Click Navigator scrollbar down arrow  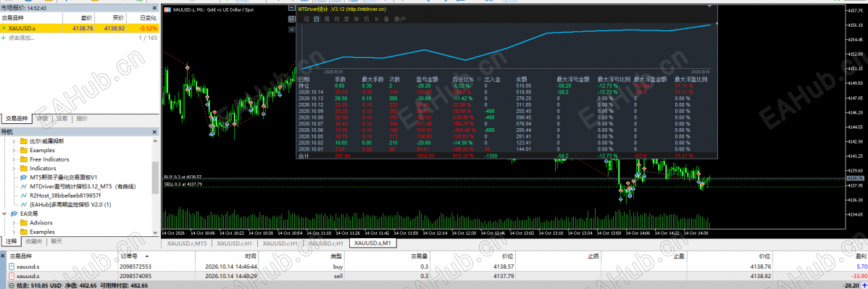[x=155, y=233]
